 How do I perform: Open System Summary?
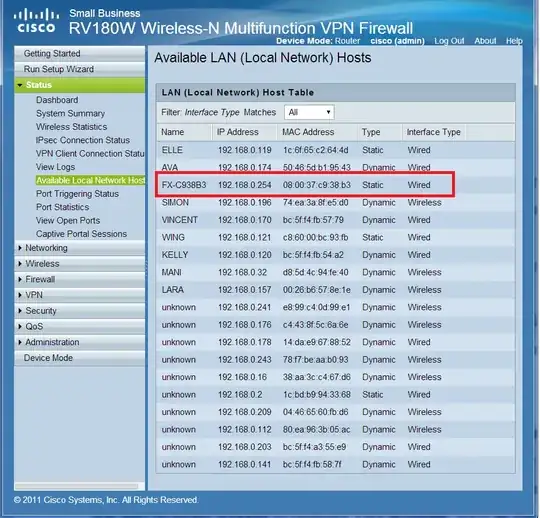tap(71, 113)
